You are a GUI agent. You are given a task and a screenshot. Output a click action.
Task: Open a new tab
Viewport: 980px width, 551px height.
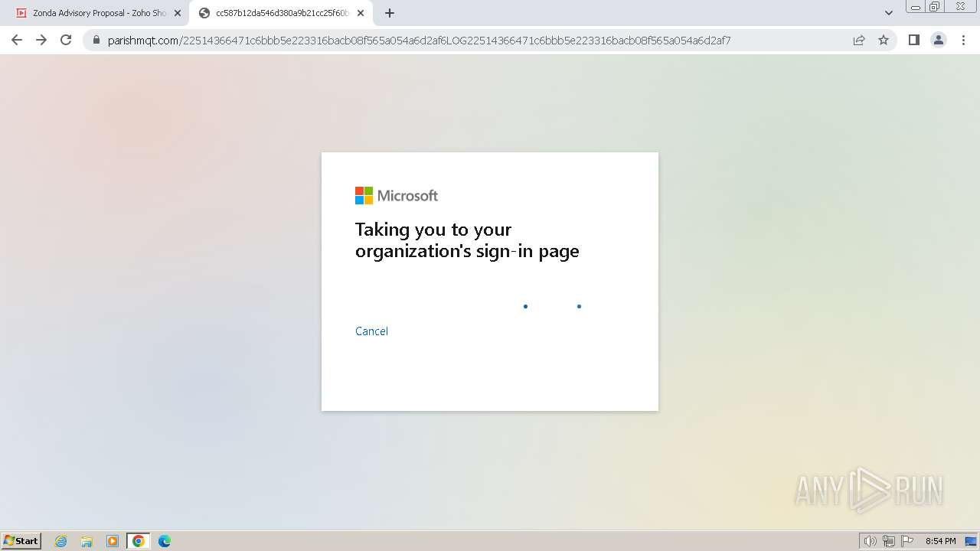390,13
